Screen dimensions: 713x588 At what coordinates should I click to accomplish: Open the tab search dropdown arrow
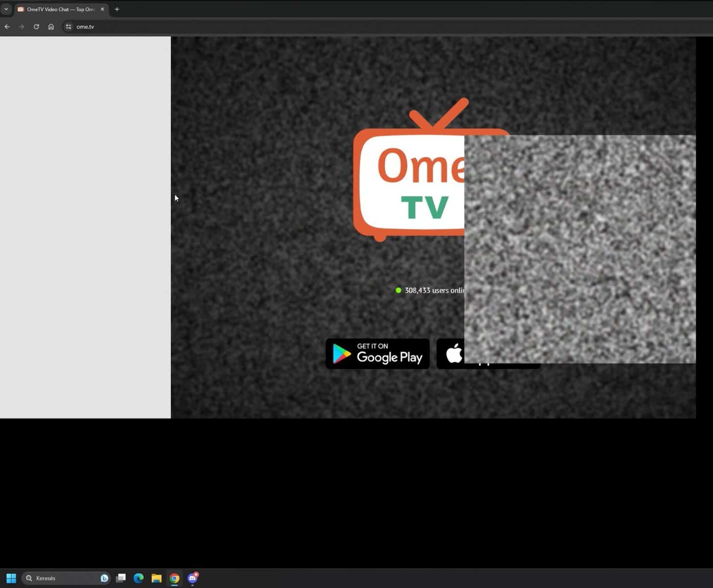pos(6,9)
